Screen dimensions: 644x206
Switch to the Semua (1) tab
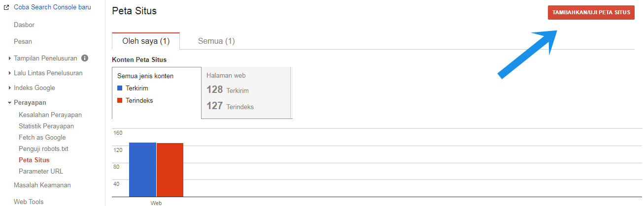pyautogui.click(x=216, y=41)
